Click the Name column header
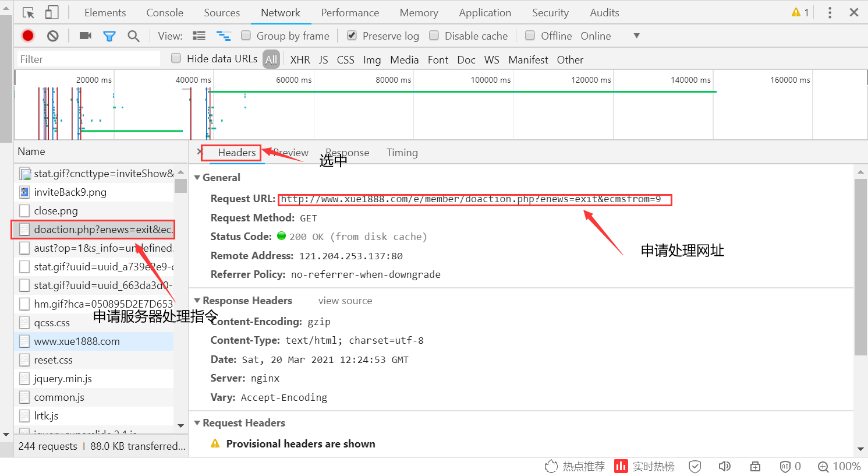The width and height of the screenshot is (868, 476). [101, 151]
